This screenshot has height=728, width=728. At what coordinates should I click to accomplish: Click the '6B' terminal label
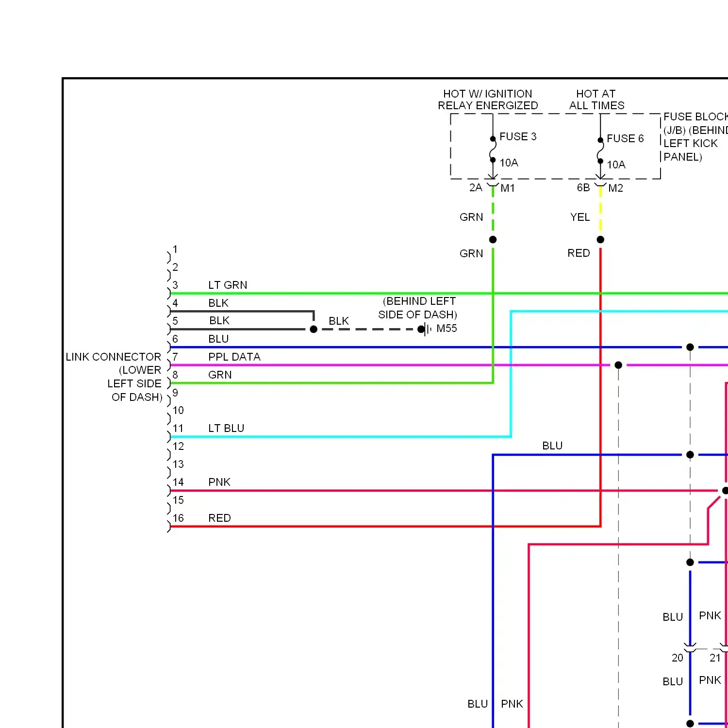pyautogui.click(x=583, y=188)
